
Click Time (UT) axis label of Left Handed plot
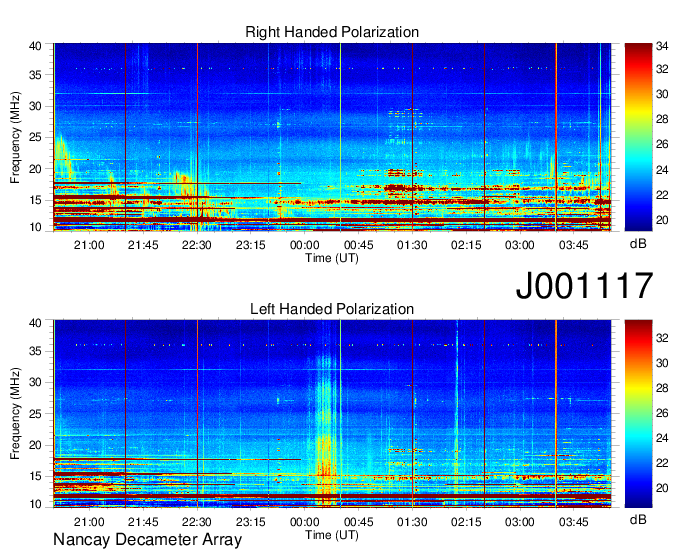pos(332,535)
